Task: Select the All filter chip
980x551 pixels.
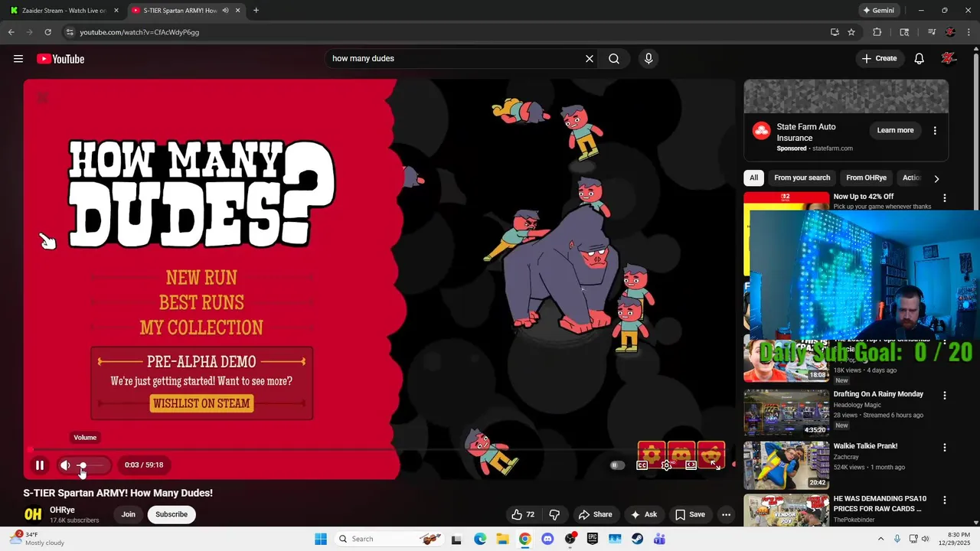Action: tap(753, 178)
